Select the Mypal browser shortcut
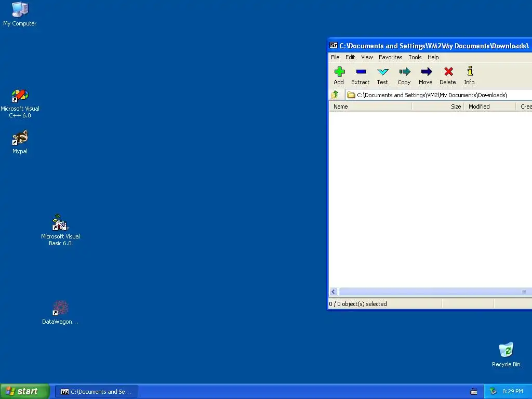 (20, 142)
